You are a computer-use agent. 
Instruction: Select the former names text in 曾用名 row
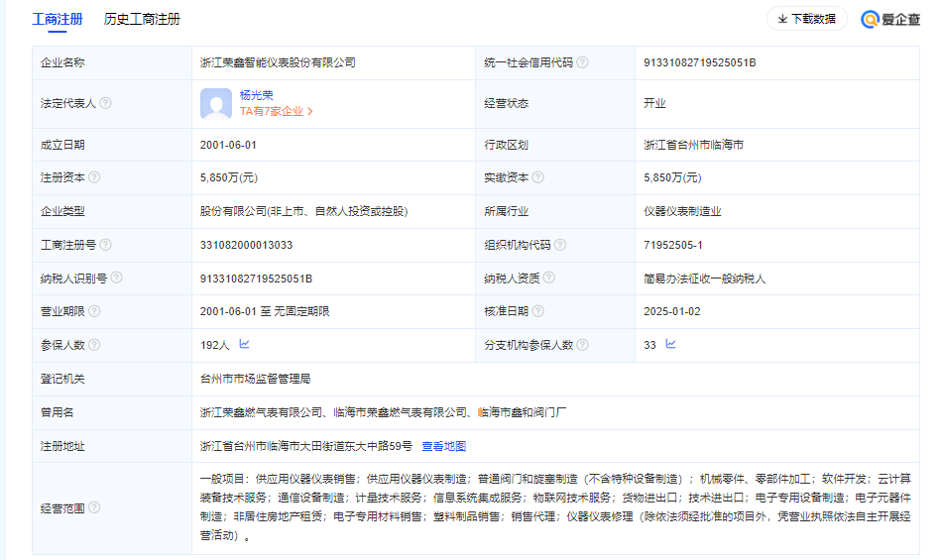(x=383, y=412)
